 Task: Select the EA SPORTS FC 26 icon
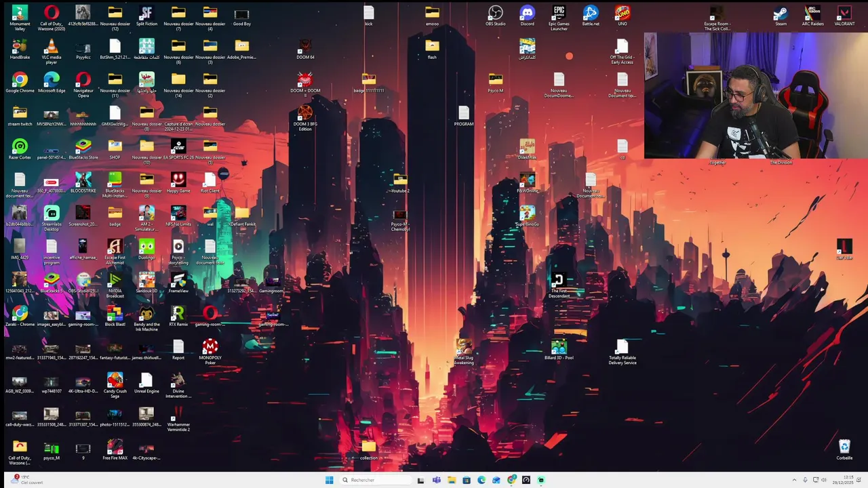click(178, 149)
